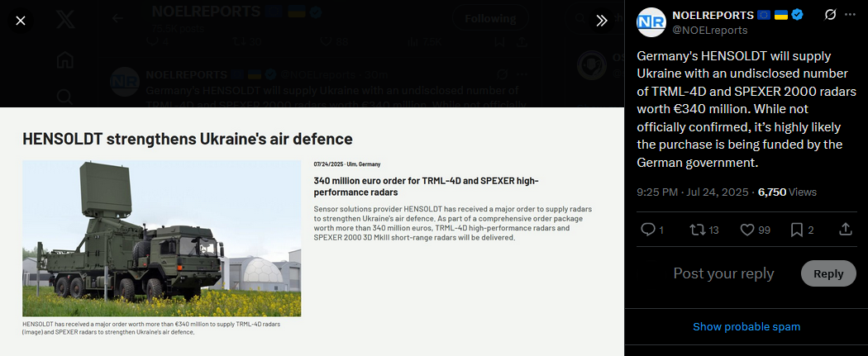This screenshot has height=356, width=868.
Task: Open @NOELreports handle link
Action: pos(709,30)
